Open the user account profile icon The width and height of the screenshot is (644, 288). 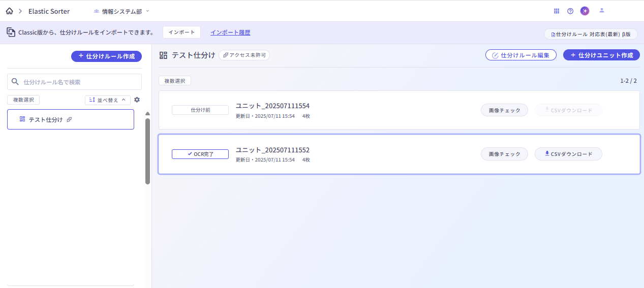click(602, 11)
